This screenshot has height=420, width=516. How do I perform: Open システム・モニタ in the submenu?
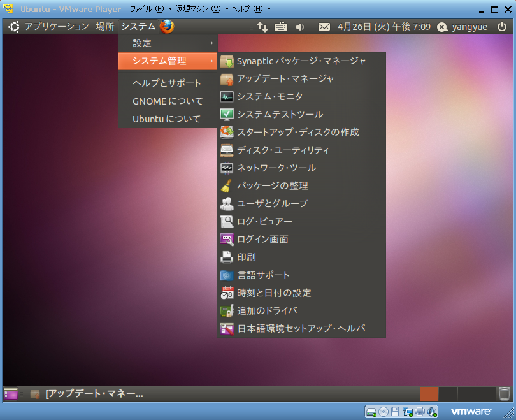pyautogui.click(x=301, y=97)
